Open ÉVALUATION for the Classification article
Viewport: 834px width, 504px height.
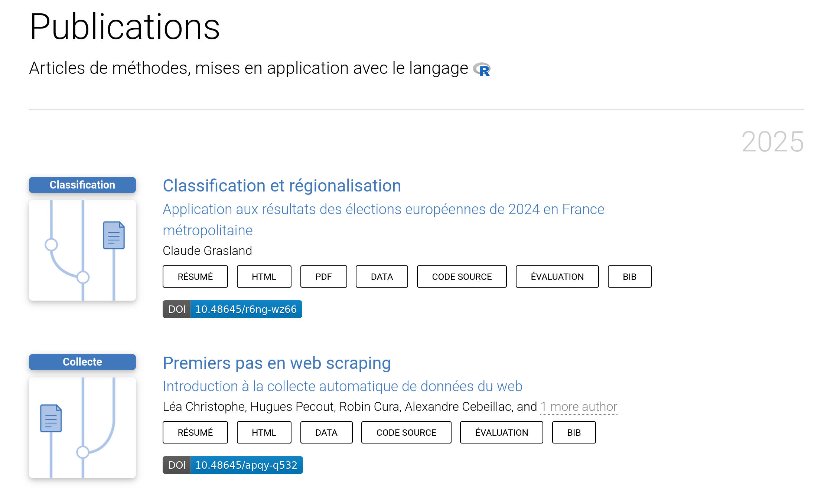coord(557,276)
